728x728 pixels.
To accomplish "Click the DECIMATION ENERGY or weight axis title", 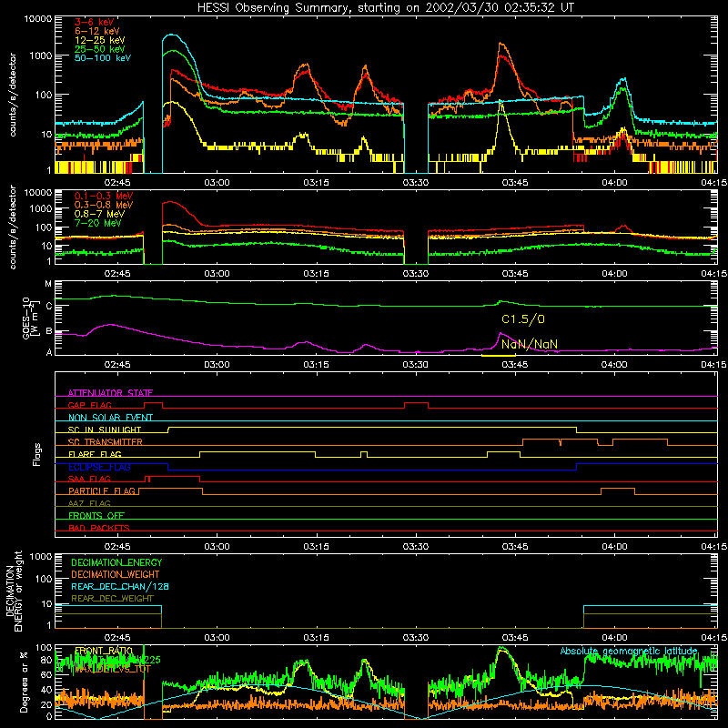I will [x=14, y=591].
